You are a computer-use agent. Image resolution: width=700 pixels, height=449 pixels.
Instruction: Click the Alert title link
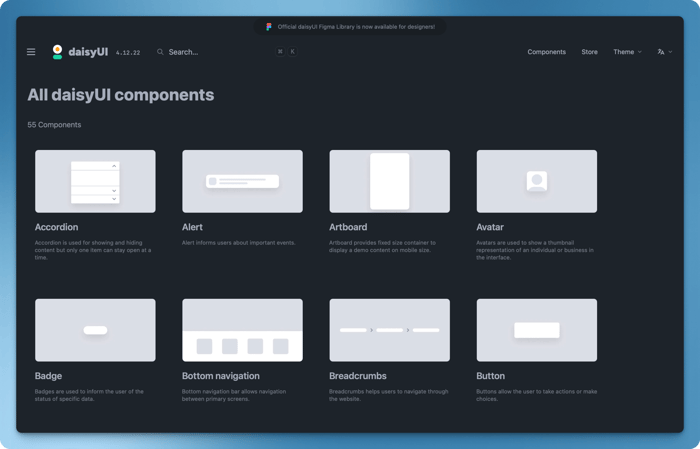pyautogui.click(x=192, y=227)
